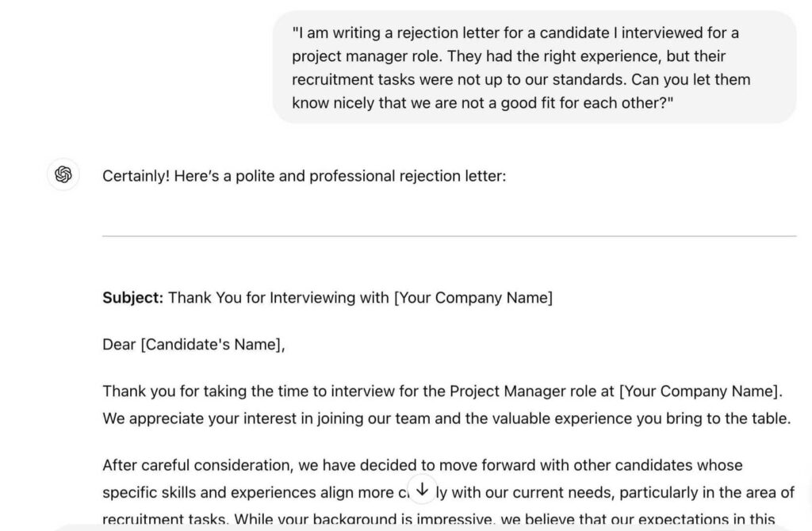Viewport: 812px width, 531px height.
Task: Click the horizontal divider above the letter
Action: [x=449, y=235]
